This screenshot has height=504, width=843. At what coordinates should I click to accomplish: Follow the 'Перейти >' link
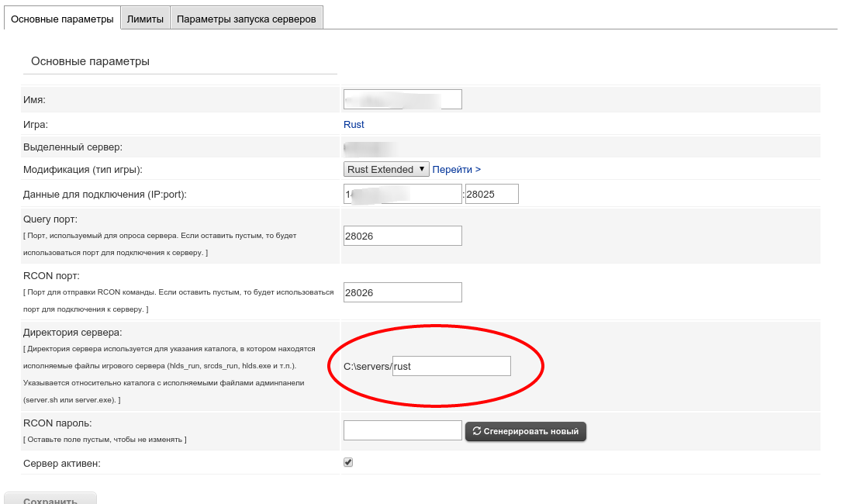456,169
